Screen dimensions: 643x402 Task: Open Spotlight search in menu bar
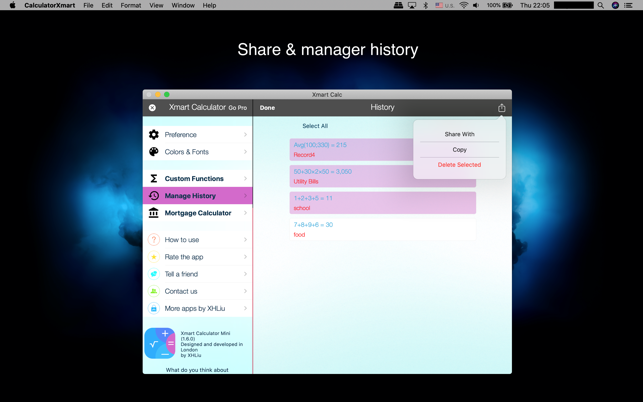click(x=601, y=5)
